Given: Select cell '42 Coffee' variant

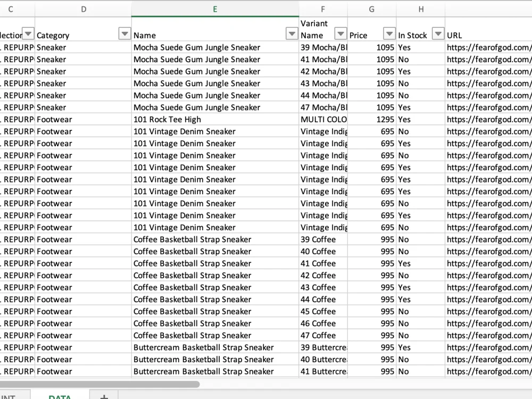Looking at the screenshot, I should (x=323, y=276).
